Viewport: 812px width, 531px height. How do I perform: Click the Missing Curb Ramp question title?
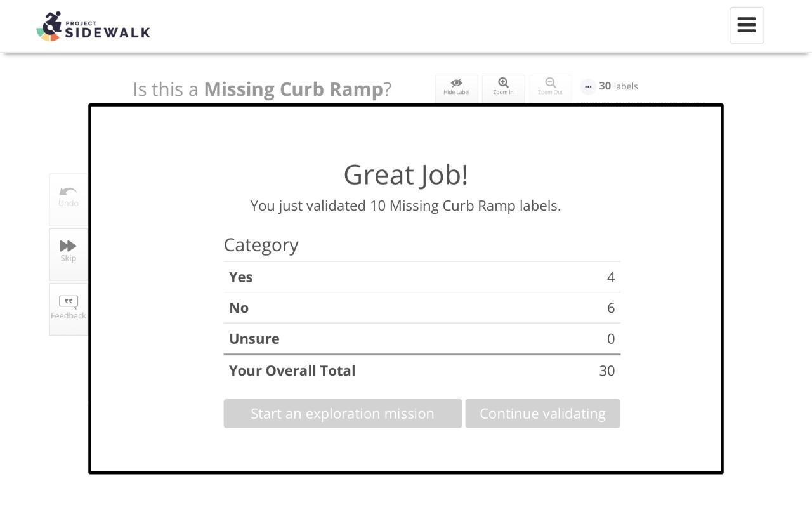tap(262, 89)
